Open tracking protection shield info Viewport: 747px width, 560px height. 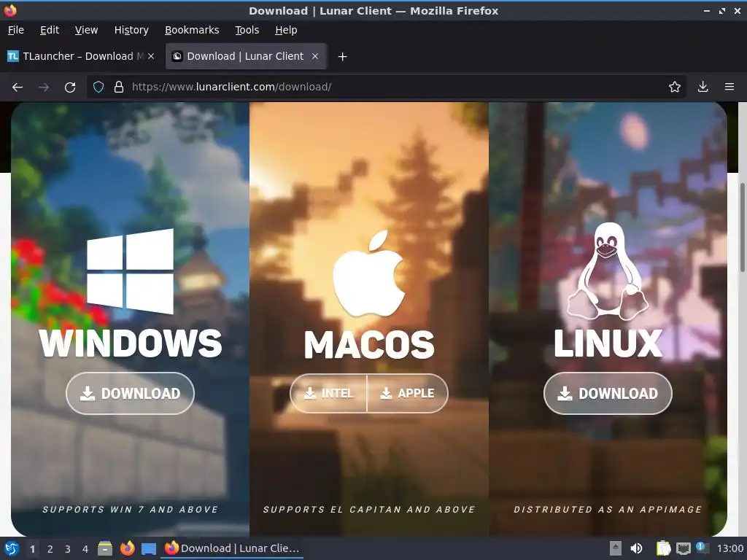click(98, 87)
